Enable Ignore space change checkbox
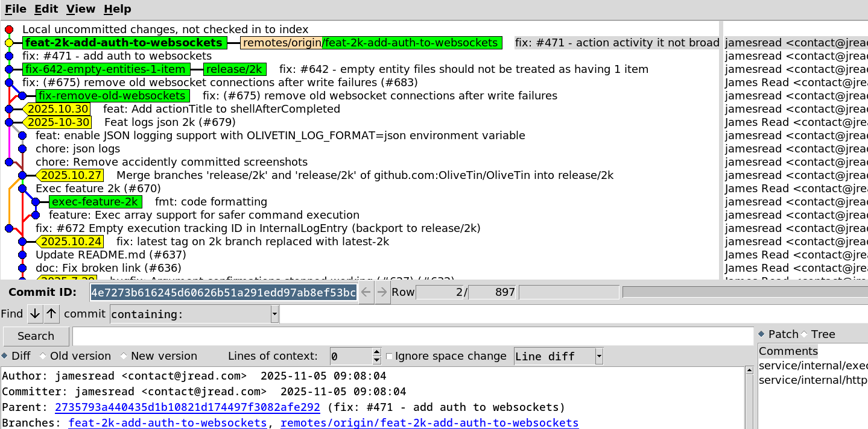This screenshot has height=429, width=868. coord(389,356)
